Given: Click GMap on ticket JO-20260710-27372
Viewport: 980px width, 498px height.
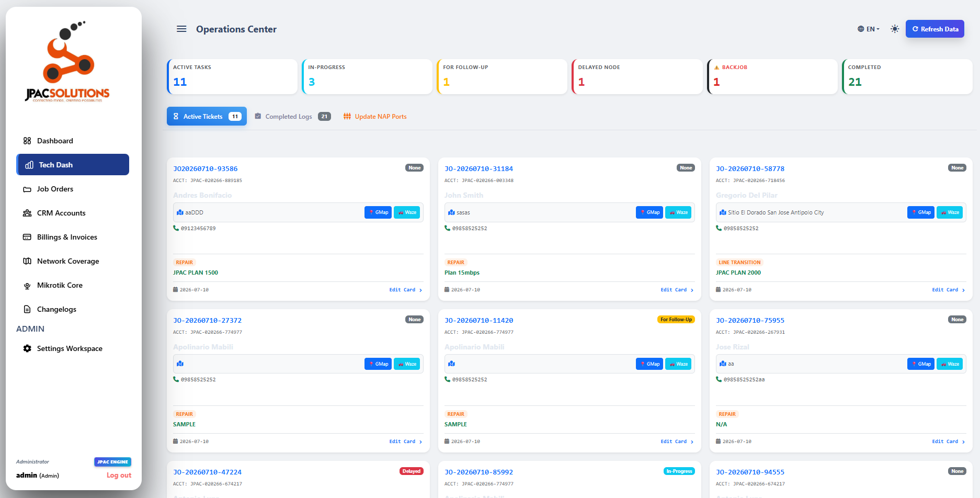Looking at the screenshot, I should tap(378, 364).
